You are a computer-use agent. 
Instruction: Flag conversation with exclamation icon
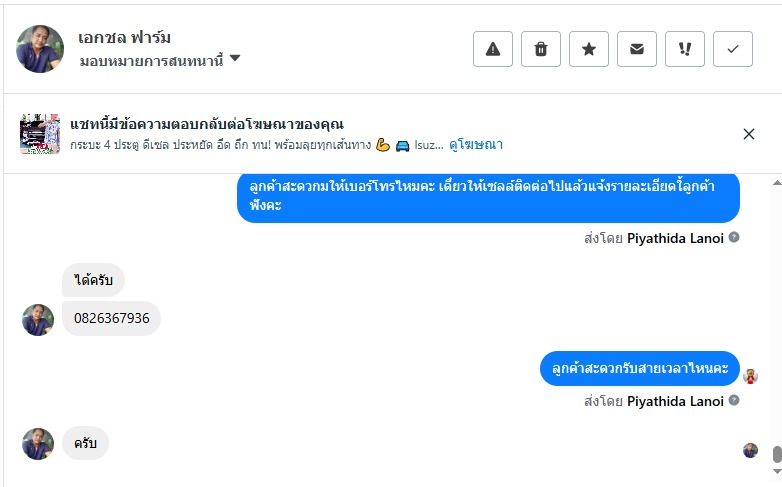pos(685,49)
